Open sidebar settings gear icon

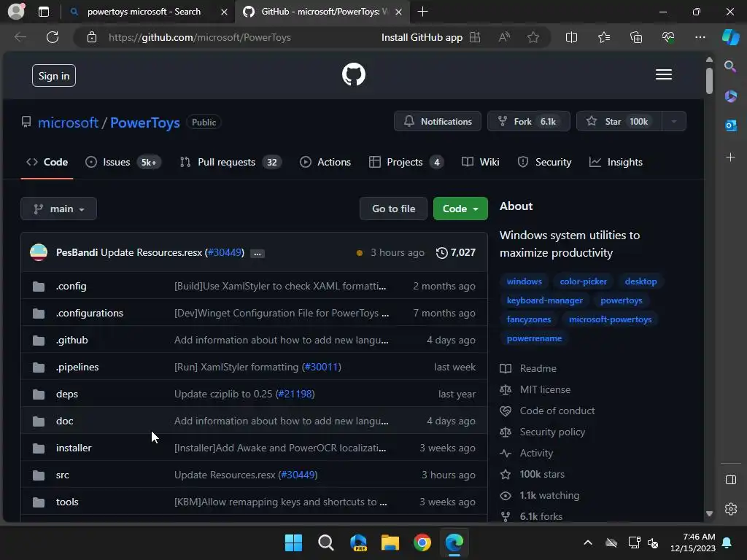(731, 509)
